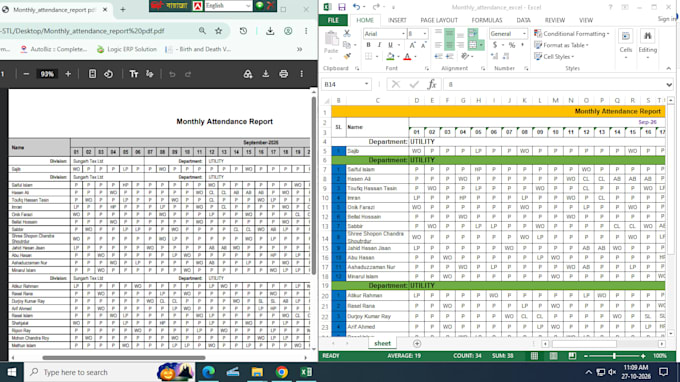Image resolution: width=680 pixels, height=382 pixels.
Task: Collapse the Excel ribbon
Action: [x=668, y=69]
